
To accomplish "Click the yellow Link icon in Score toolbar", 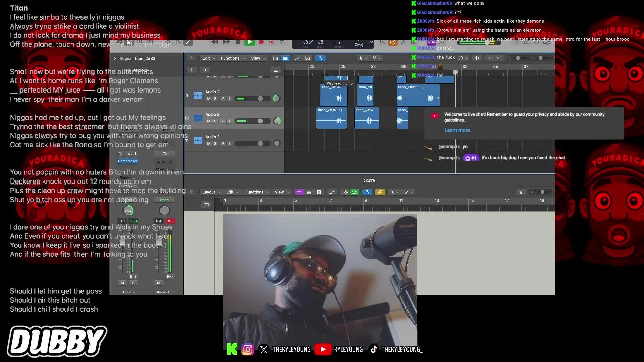I will [x=380, y=192].
